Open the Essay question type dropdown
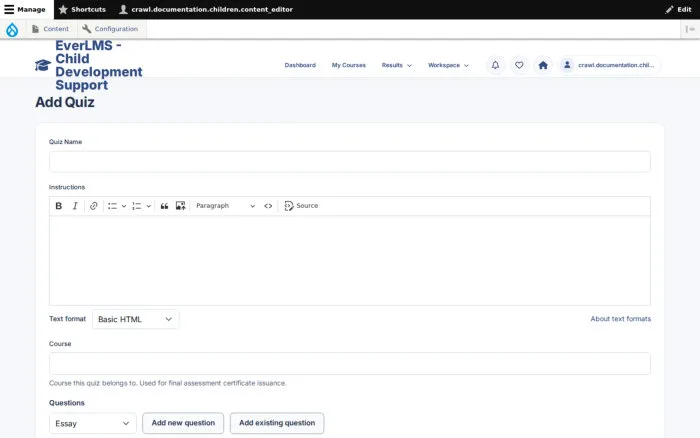 92,423
